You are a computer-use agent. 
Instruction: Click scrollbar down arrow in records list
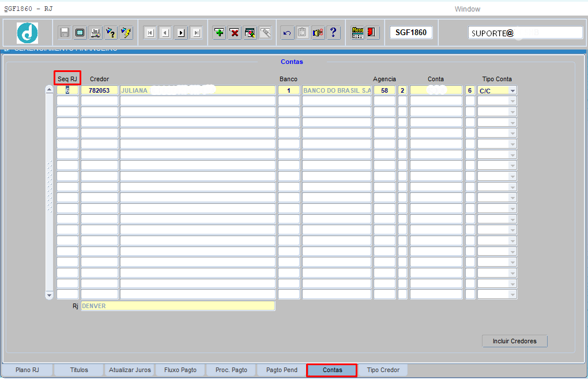pyautogui.click(x=49, y=295)
